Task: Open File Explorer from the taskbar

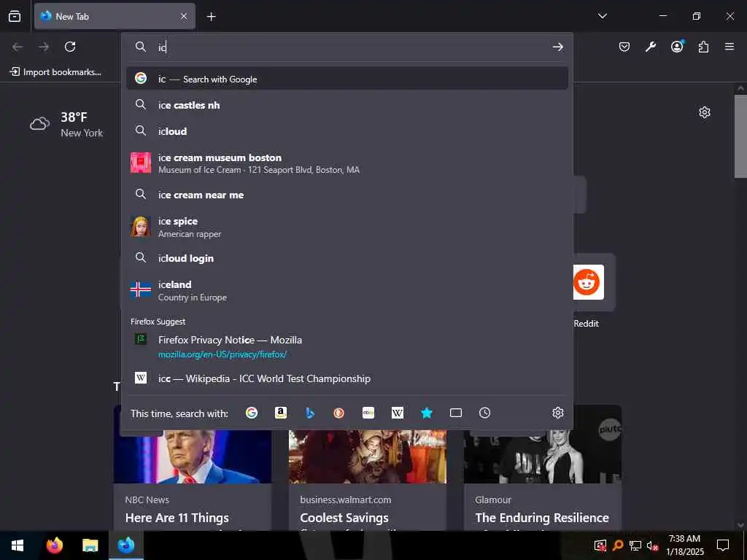Action: tap(90, 545)
